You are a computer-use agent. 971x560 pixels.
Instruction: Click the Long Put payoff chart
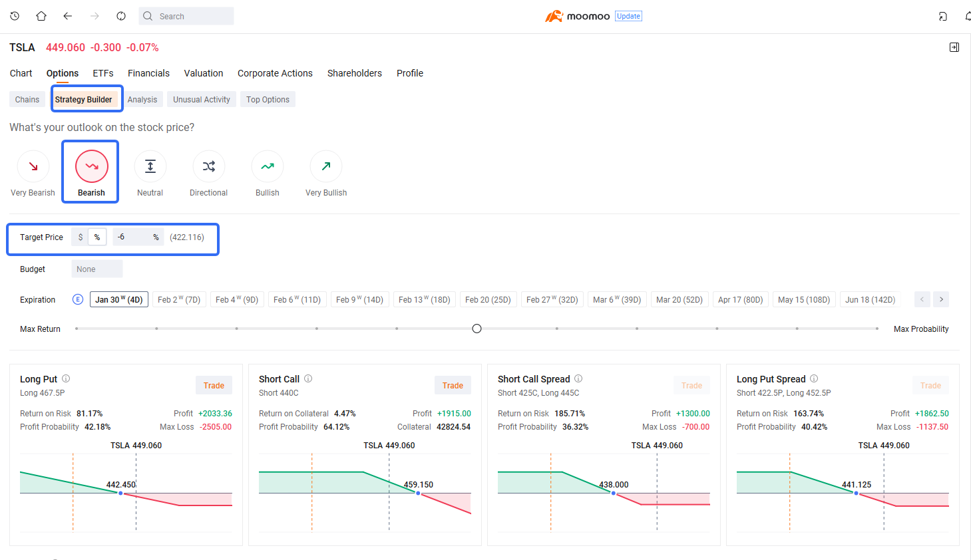pyautogui.click(x=126, y=492)
